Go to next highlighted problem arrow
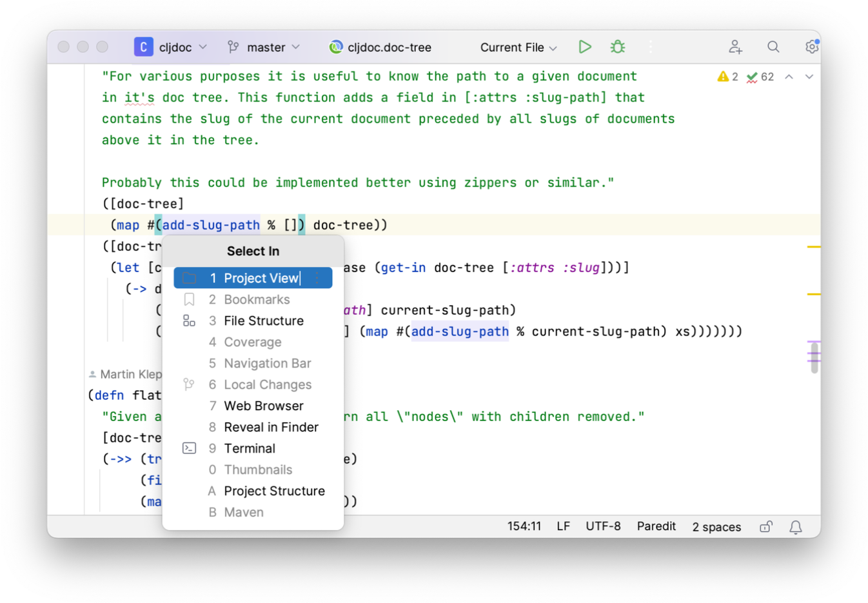The height and width of the screenshot is (603, 868). click(809, 77)
